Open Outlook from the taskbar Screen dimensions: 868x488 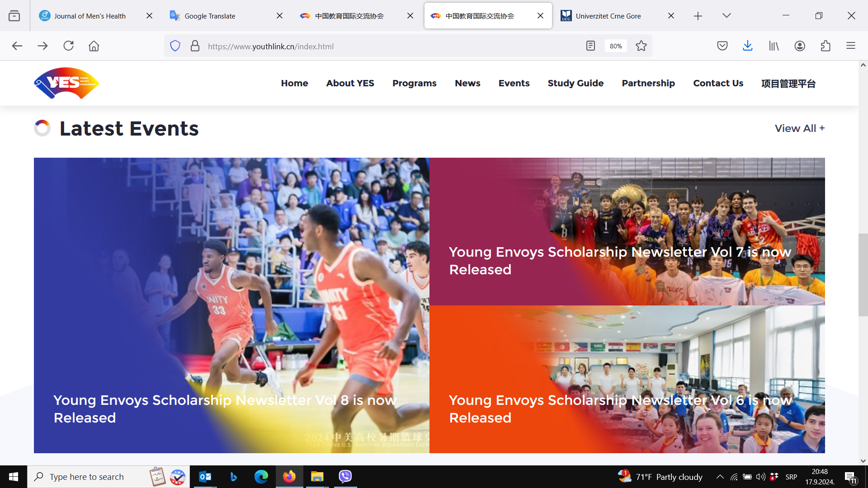205,477
